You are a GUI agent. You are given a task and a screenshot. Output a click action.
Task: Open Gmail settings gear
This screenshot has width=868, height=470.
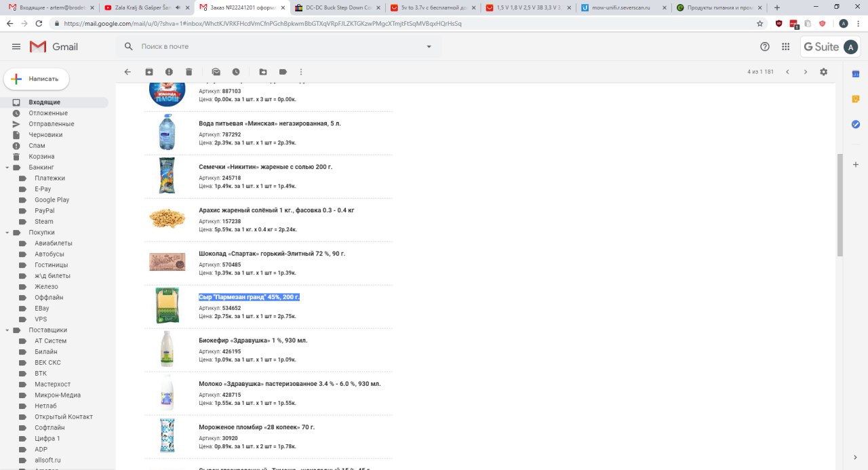click(x=824, y=72)
